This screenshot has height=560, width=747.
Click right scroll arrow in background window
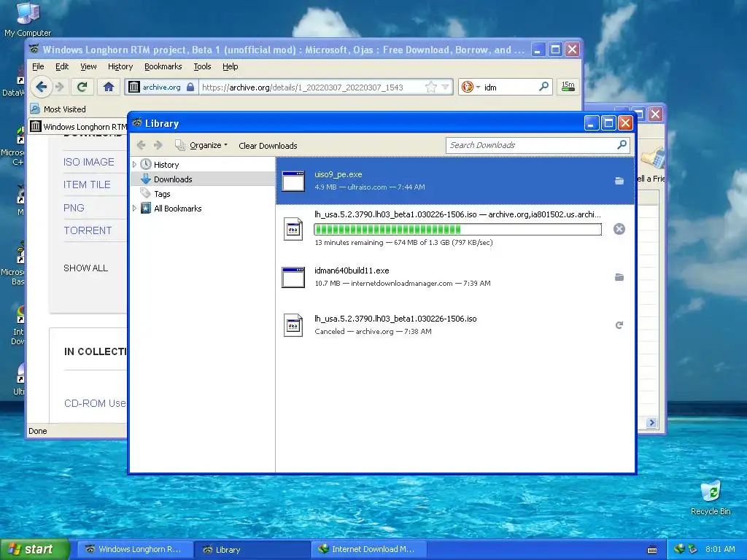pos(651,422)
